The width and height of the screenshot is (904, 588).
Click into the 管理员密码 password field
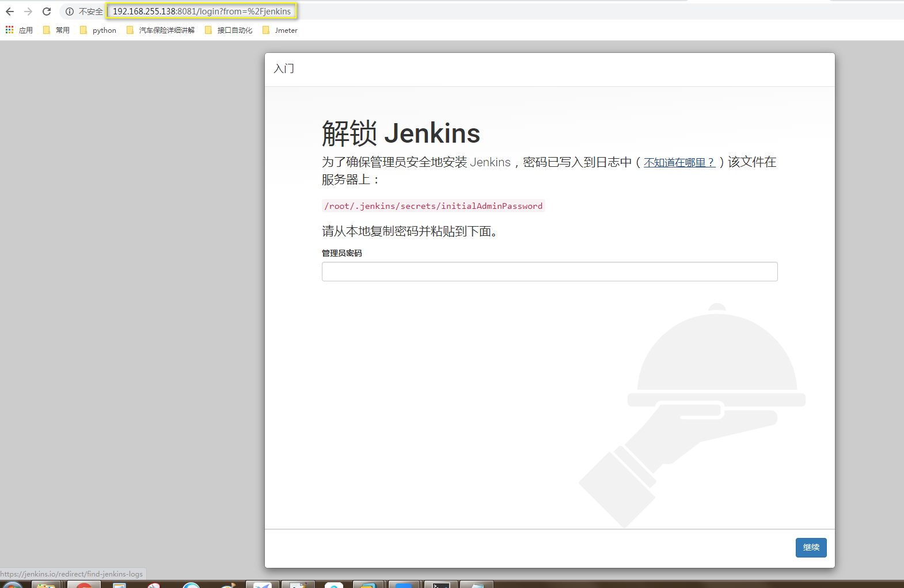point(549,272)
